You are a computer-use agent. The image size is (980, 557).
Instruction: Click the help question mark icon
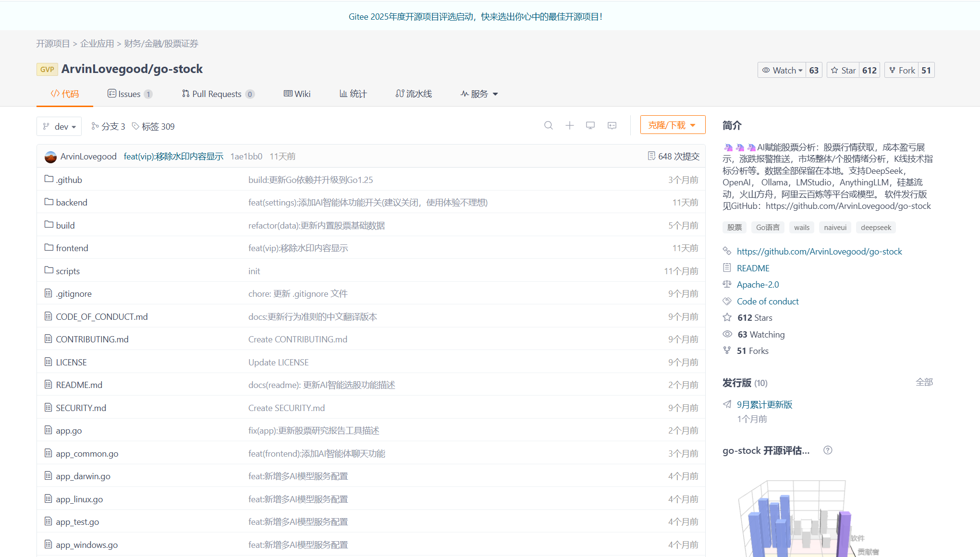click(x=827, y=450)
